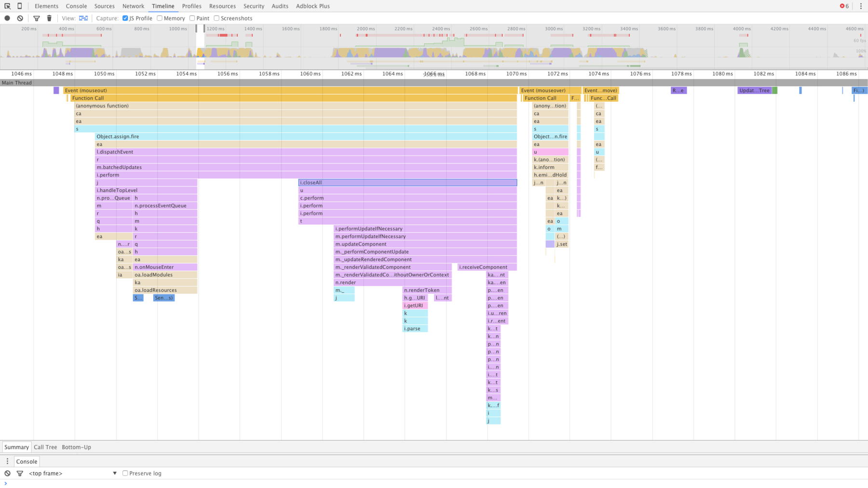Click the trash can garbage collect icon

pyautogui.click(x=49, y=18)
